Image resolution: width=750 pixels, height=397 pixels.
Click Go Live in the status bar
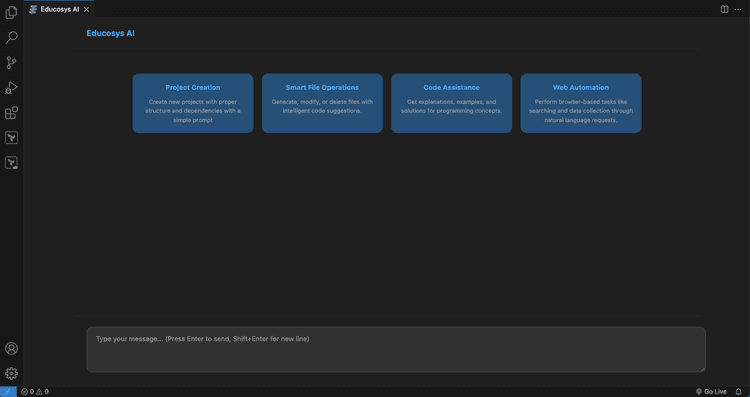click(711, 392)
